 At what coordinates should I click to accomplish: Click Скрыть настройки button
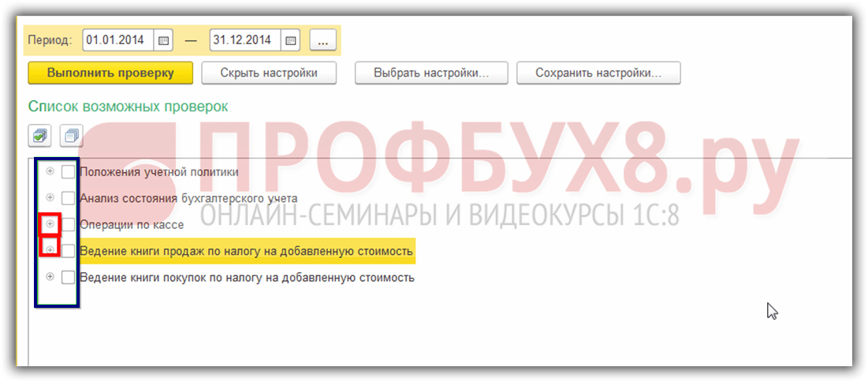click(269, 73)
